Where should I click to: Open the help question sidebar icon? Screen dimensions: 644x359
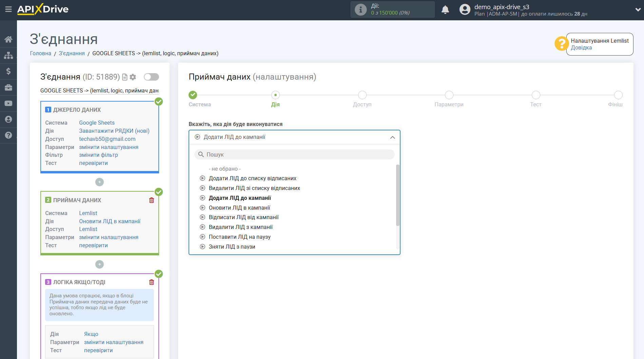(8, 135)
